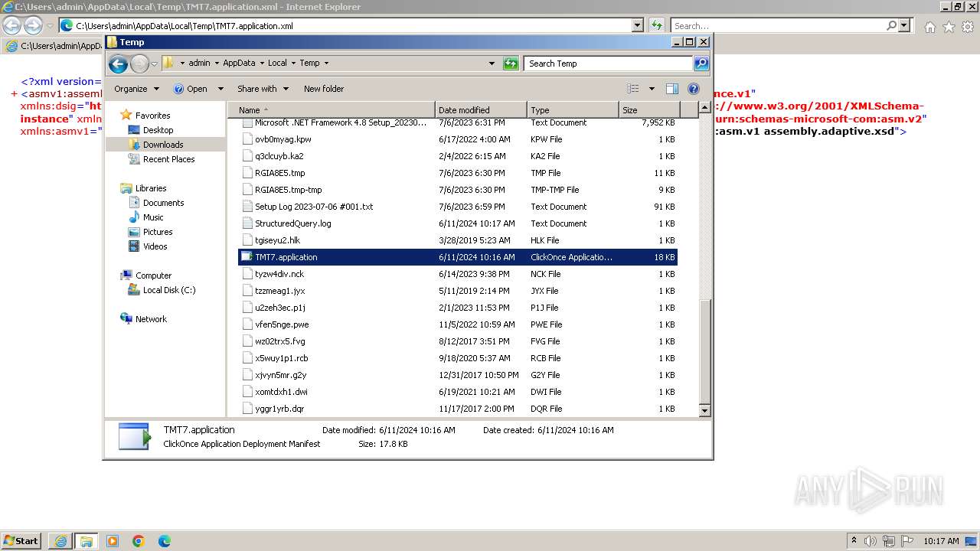Click the refresh icon beside the Explorer address bar
Image resolution: width=980 pixels, height=551 pixels.
coord(511,64)
